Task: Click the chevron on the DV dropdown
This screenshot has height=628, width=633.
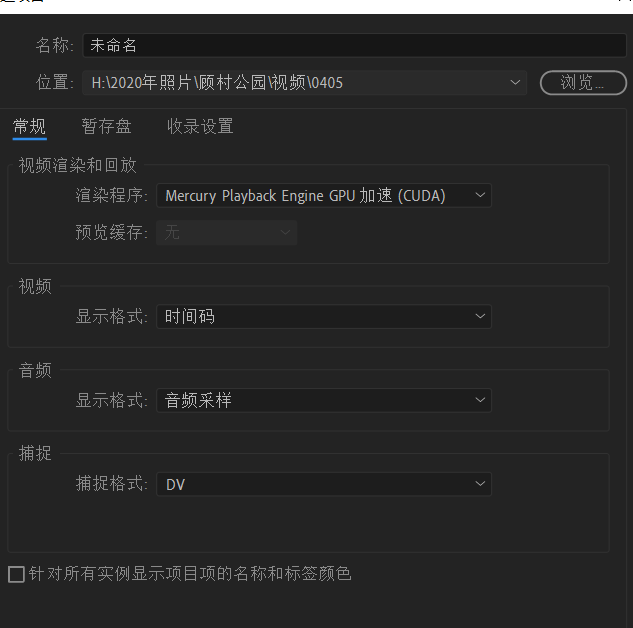Action: tap(480, 484)
